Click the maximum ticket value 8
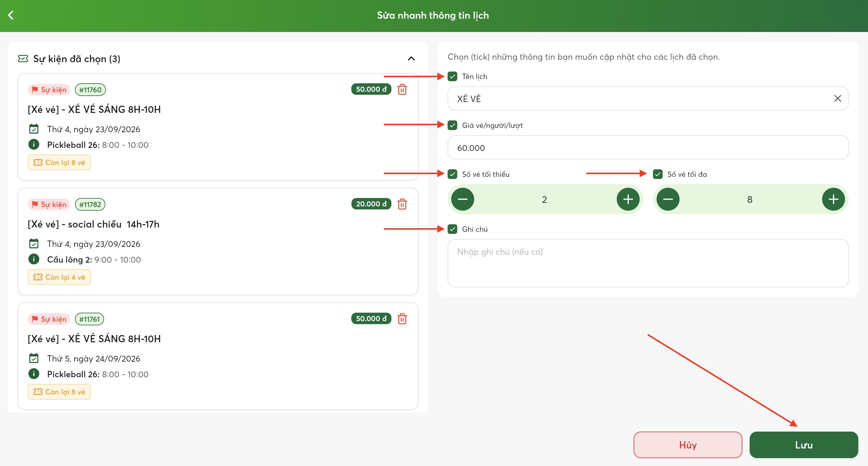This screenshot has height=466, width=868. [x=750, y=199]
